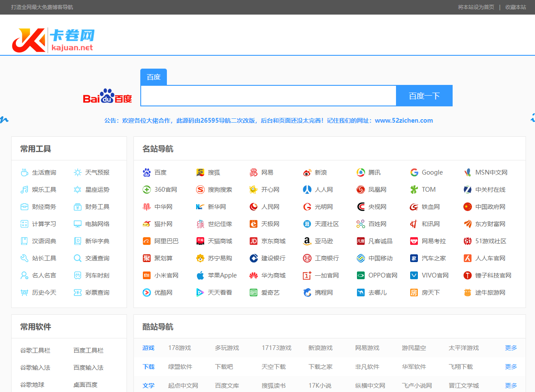The height and width of the screenshot is (392, 535).
Task: Open 17173游戏 link
Action: pyautogui.click(x=276, y=348)
